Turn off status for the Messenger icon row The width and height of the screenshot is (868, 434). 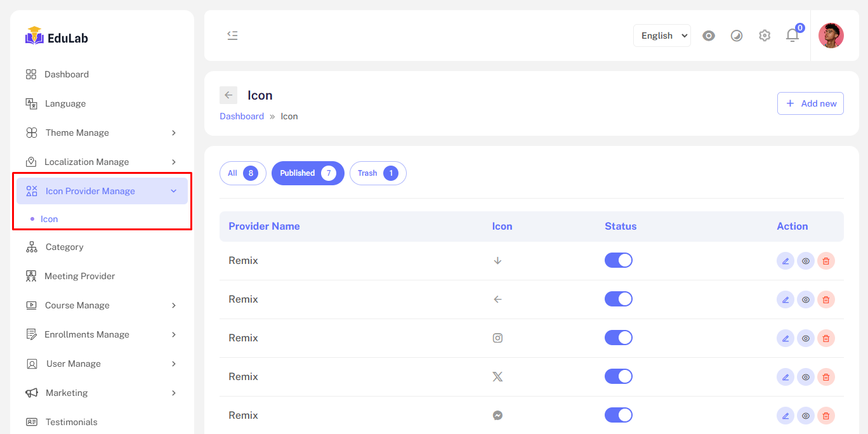tap(618, 415)
